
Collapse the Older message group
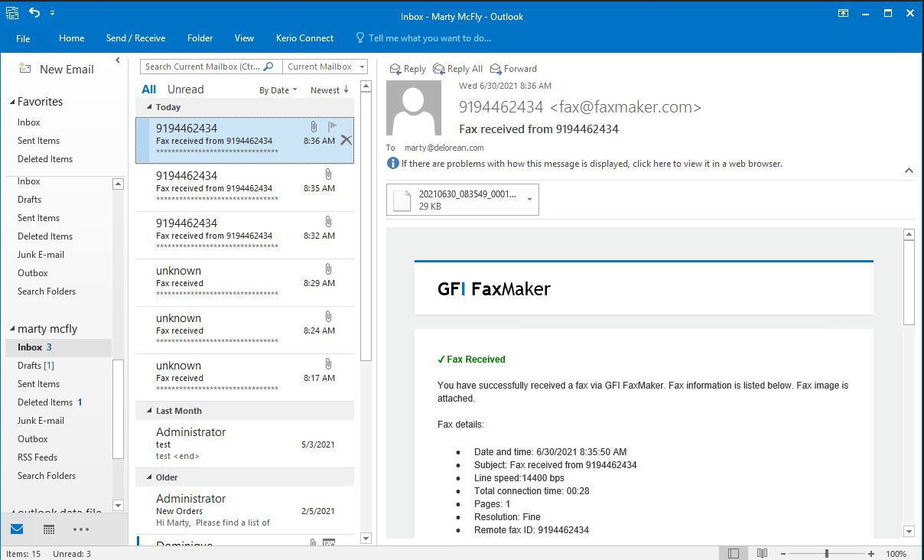coord(148,477)
